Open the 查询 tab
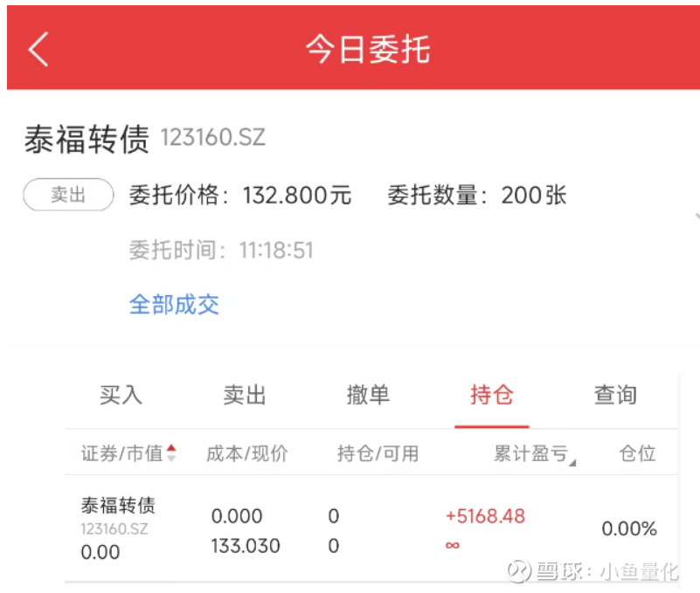The width and height of the screenshot is (700, 593). click(x=615, y=395)
